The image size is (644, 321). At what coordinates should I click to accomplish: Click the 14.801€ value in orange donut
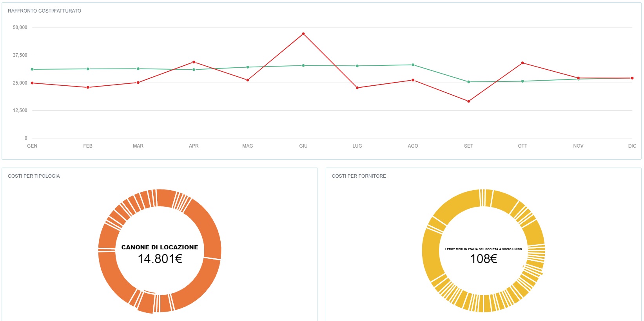pyautogui.click(x=160, y=259)
